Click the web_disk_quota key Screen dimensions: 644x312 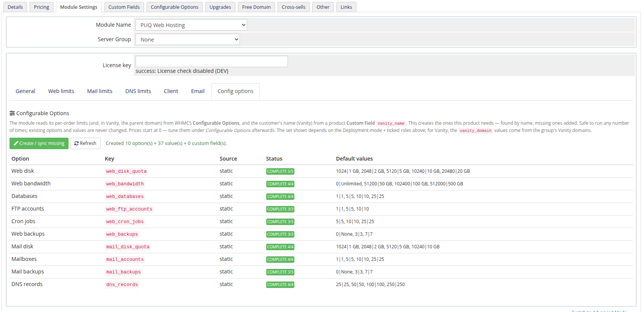[x=126, y=172]
